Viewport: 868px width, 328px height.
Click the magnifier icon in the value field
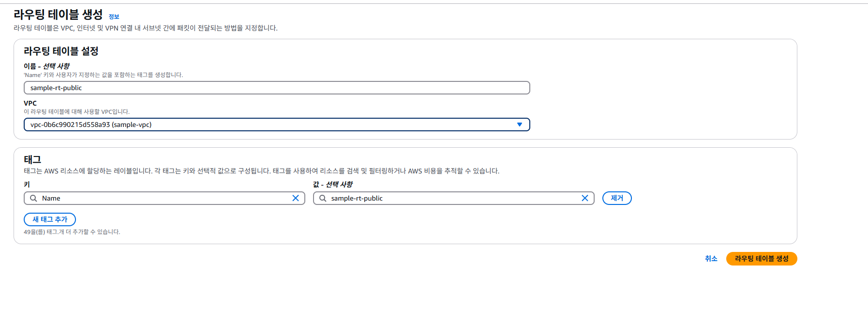tap(322, 198)
